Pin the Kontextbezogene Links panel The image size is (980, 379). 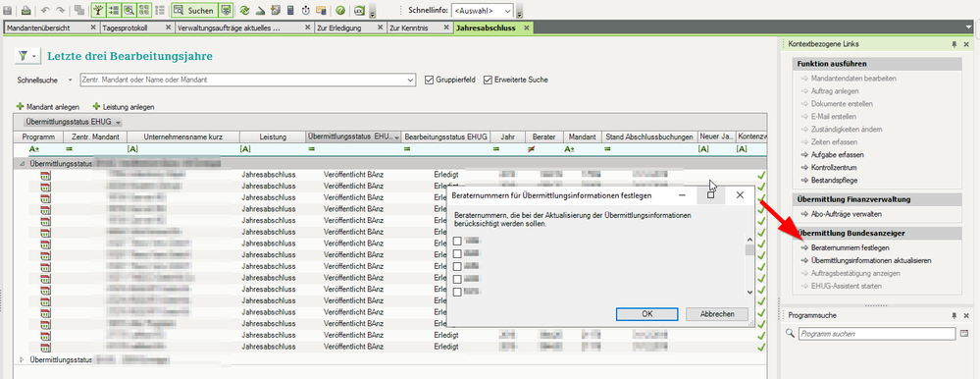(954, 44)
